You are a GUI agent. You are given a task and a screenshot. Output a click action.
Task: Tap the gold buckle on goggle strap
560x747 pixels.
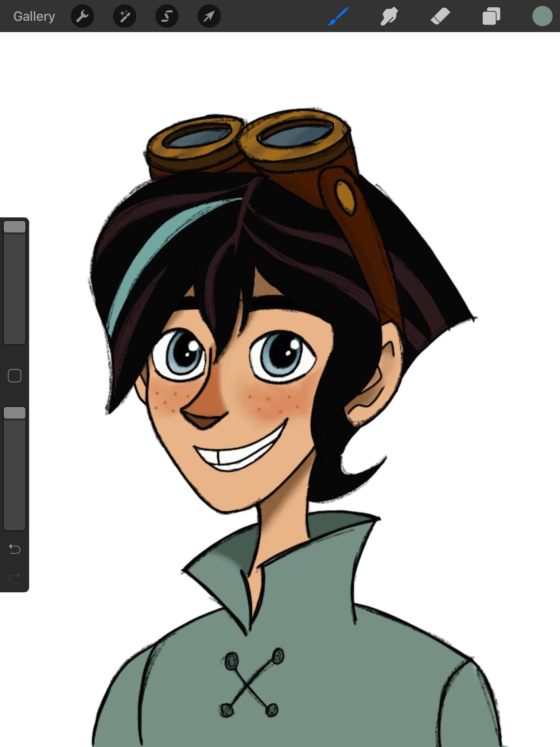click(345, 197)
